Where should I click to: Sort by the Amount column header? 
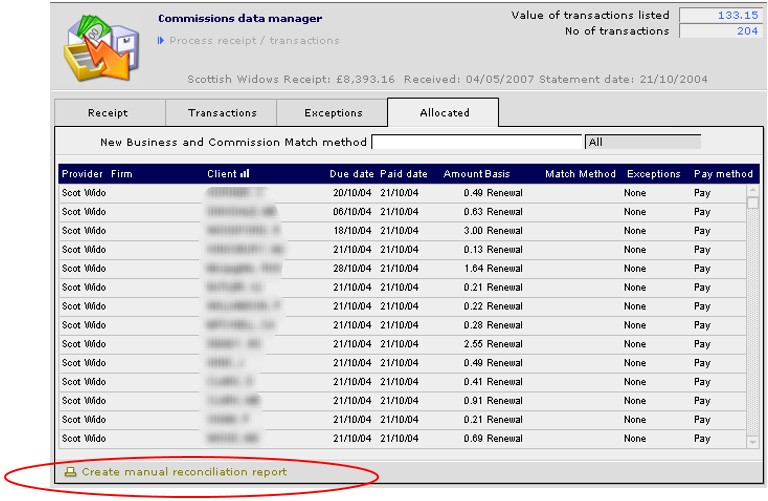462,174
